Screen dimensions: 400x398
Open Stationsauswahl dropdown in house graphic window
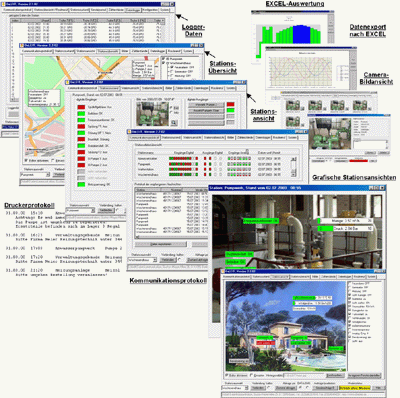[x=246, y=388]
